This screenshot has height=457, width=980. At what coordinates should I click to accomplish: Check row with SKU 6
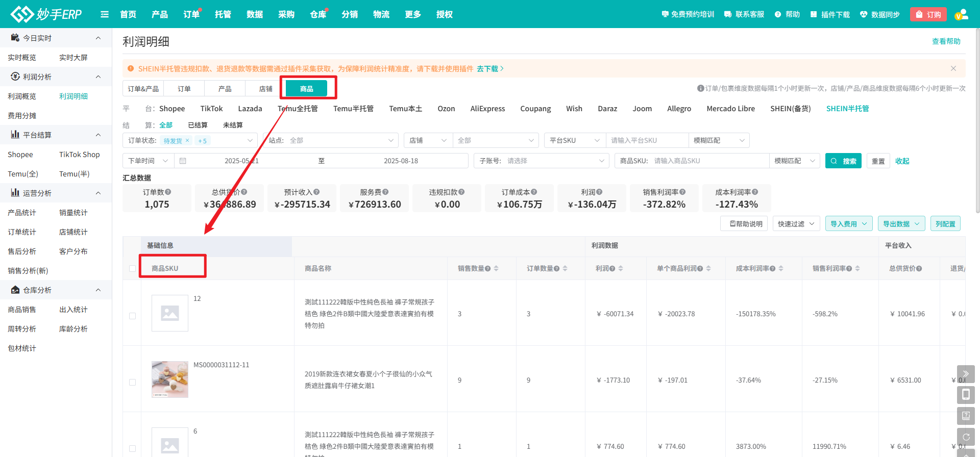[132, 448]
